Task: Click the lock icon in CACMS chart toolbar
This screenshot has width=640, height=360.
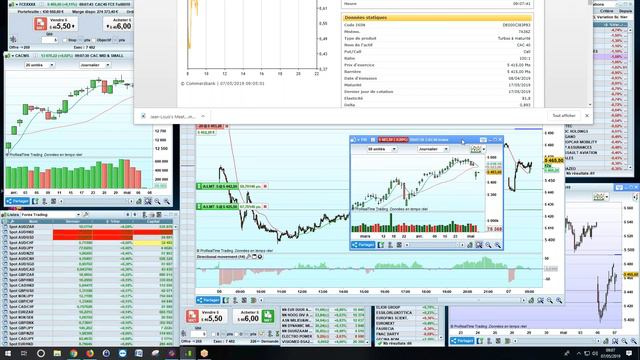Action: pyautogui.click(x=139, y=201)
